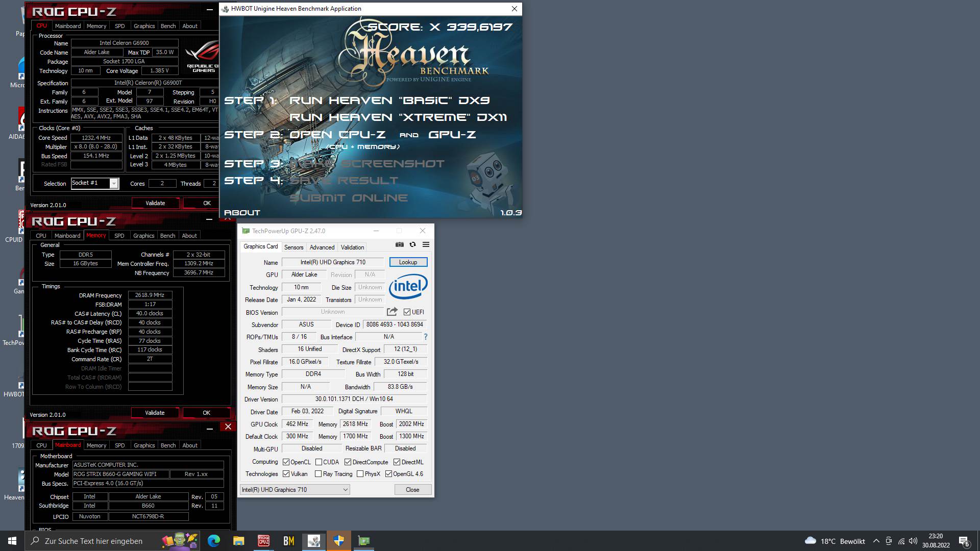Toggle the PhysX checkbox
The height and width of the screenshot is (551, 980).
coord(360,474)
